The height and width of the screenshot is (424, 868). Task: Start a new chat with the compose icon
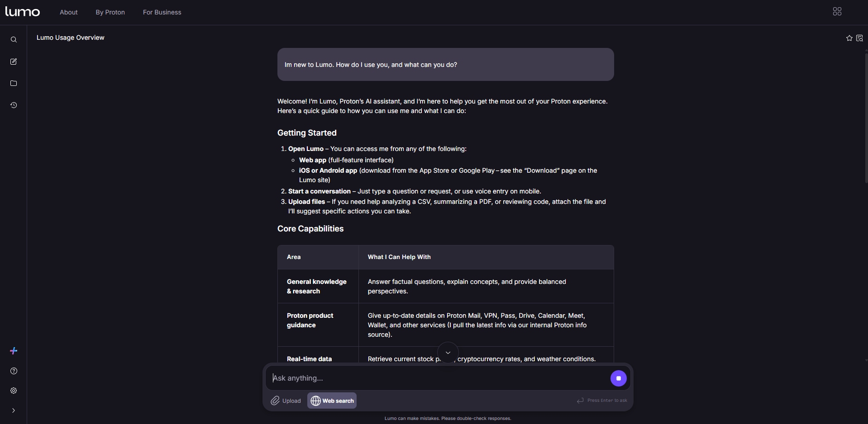[x=14, y=61]
